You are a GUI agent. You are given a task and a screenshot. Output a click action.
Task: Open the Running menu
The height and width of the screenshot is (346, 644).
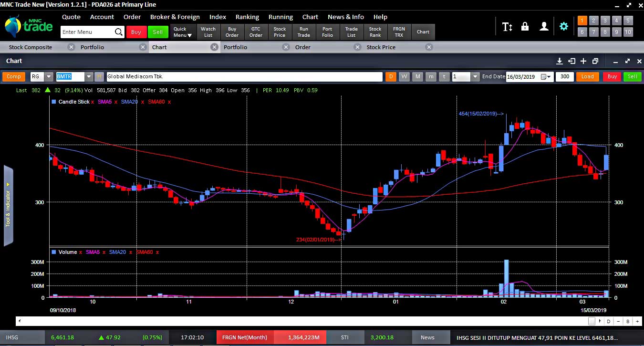(x=280, y=17)
